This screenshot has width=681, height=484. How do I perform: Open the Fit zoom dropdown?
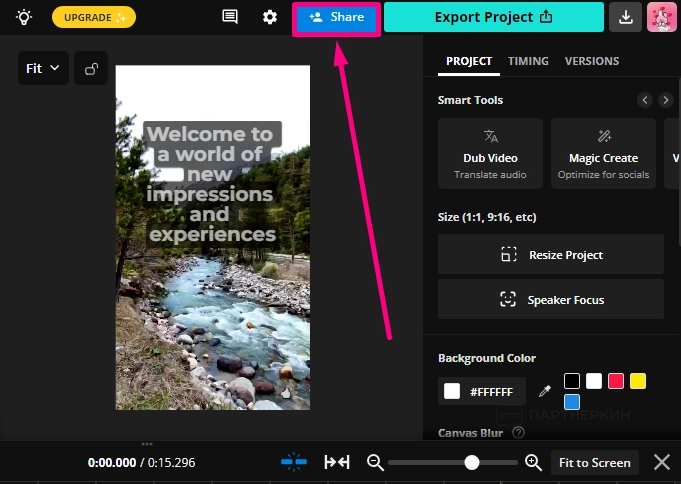coord(43,69)
